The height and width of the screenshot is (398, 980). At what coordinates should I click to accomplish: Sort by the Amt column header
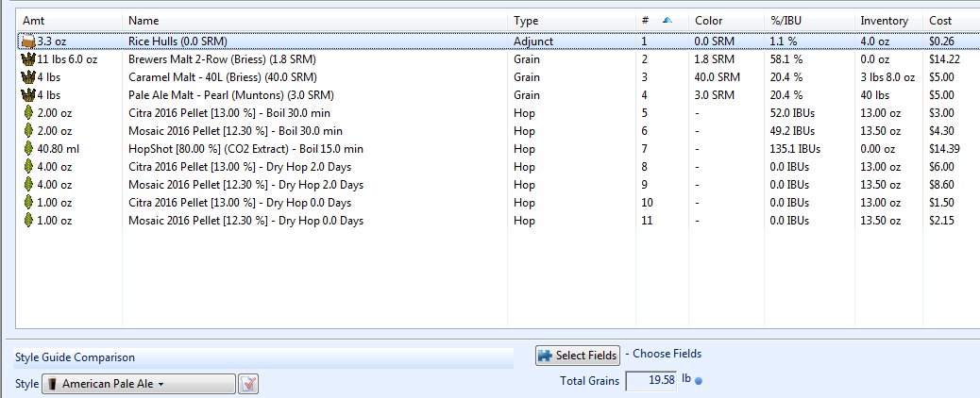34,21
